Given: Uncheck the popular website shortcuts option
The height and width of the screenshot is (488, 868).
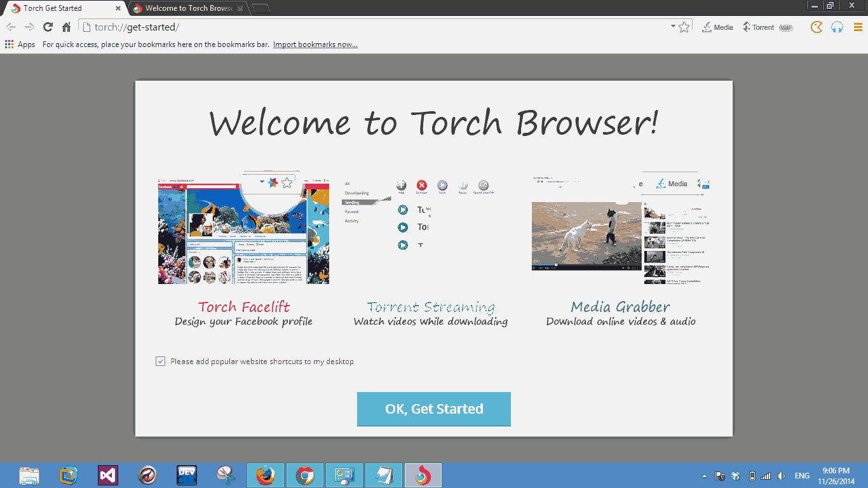Looking at the screenshot, I should point(161,361).
